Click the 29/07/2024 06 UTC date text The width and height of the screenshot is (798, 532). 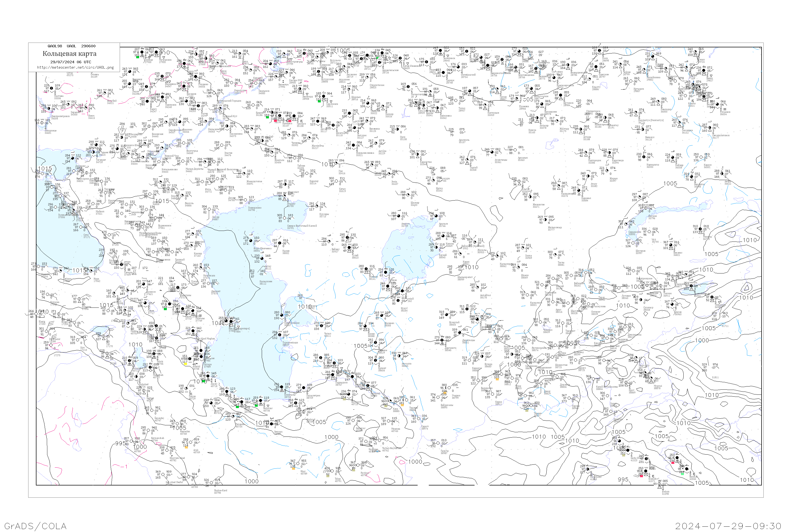coord(70,62)
